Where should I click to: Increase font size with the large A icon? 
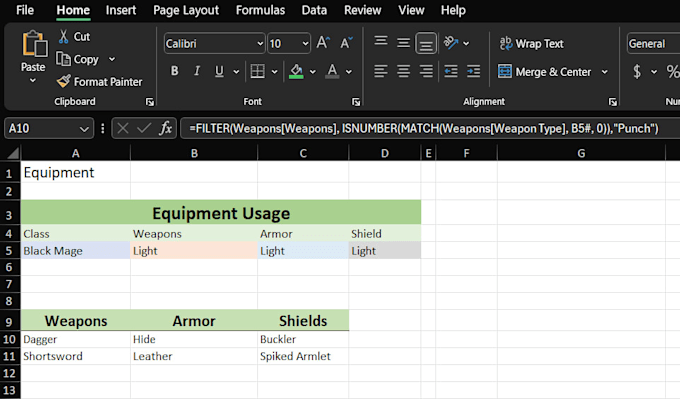323,43
